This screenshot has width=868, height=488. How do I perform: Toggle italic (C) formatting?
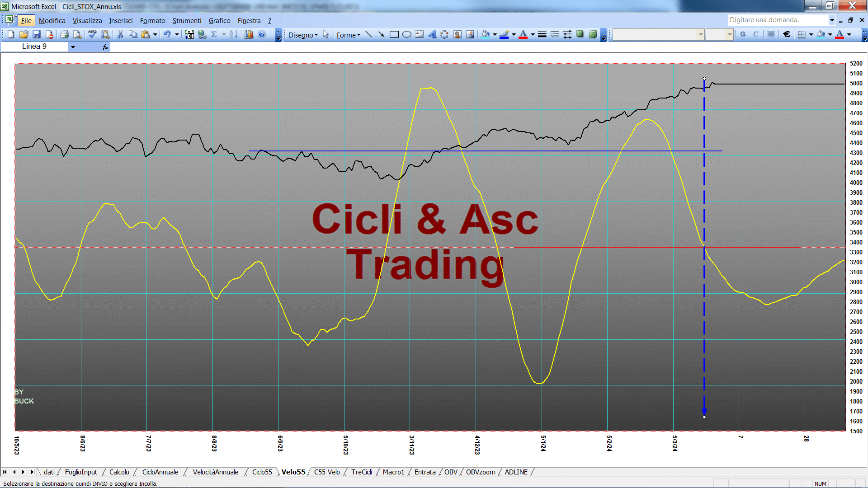pyautogui.click(x=755, y=34)
